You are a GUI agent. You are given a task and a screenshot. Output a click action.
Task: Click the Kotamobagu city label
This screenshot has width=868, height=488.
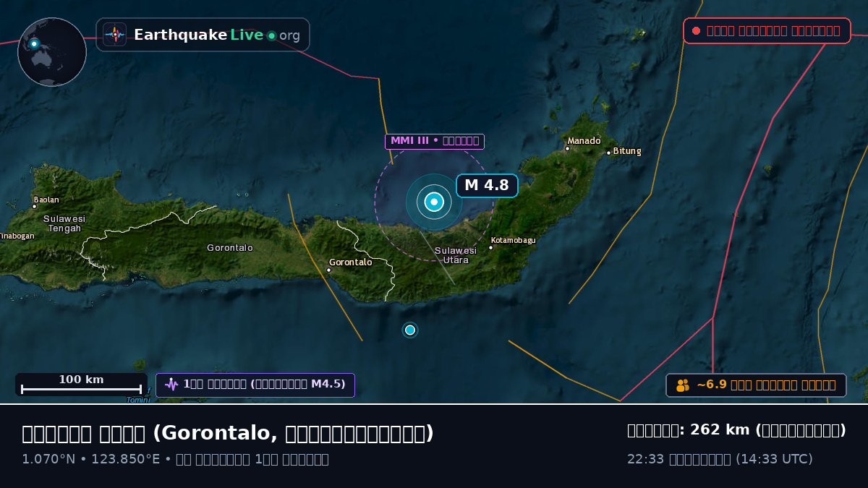coord(514,240)
